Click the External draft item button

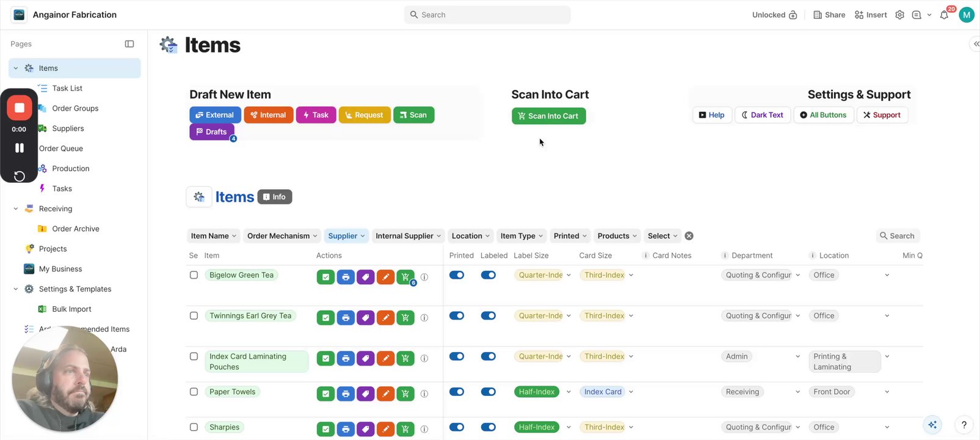(214, 115)
